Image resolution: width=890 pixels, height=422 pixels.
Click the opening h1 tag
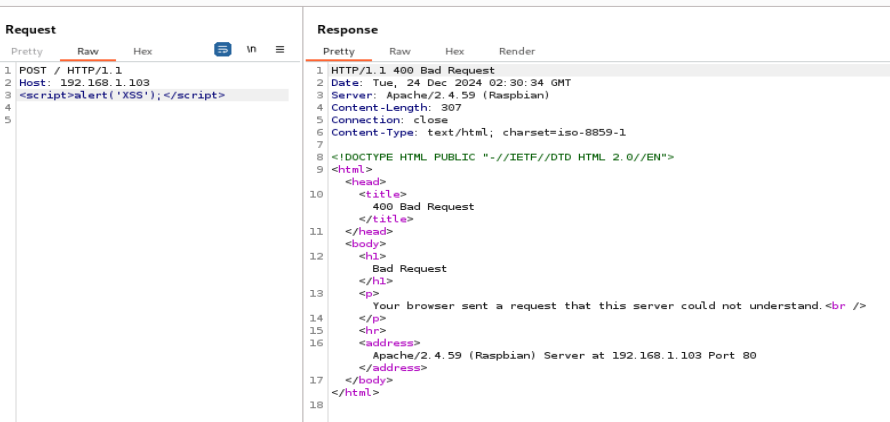tap(372, 256)
